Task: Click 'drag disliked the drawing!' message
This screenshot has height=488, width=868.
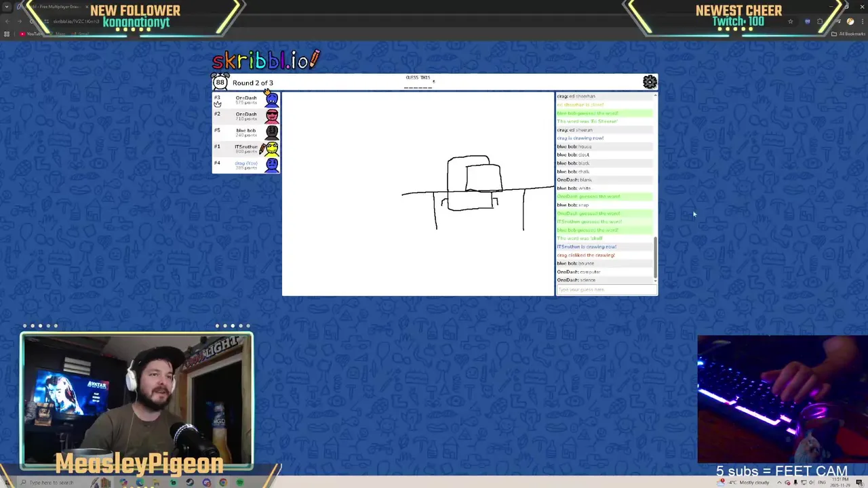Action: (x=586, y=255)
